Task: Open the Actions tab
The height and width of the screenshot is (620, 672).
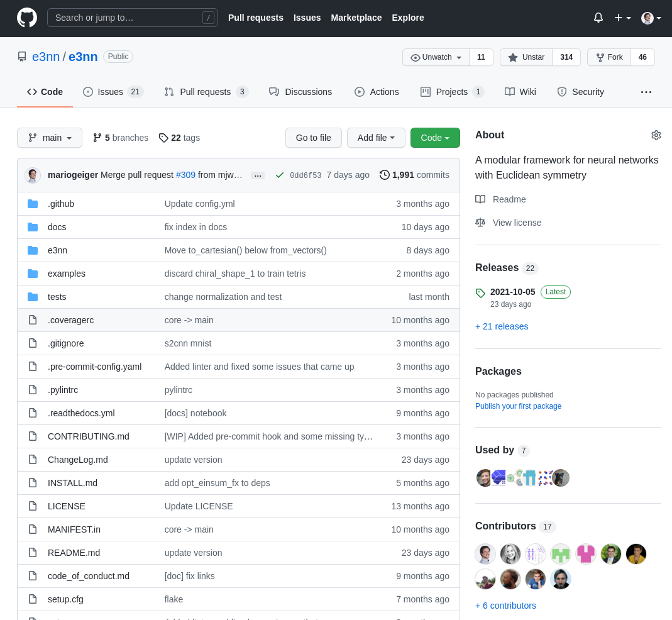Action: 377,92
